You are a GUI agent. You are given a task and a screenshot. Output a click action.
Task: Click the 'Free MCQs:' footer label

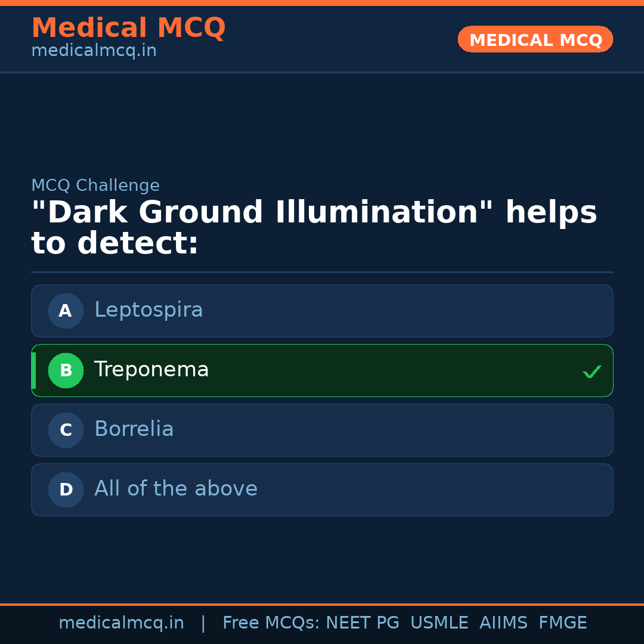click(271, 623)
